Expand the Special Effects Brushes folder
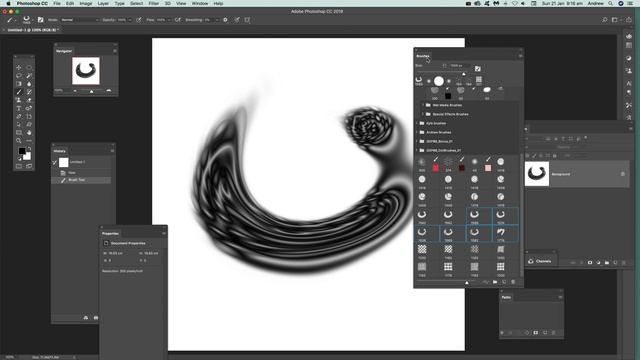Screen dimensions: 640x360 point(423,114)
